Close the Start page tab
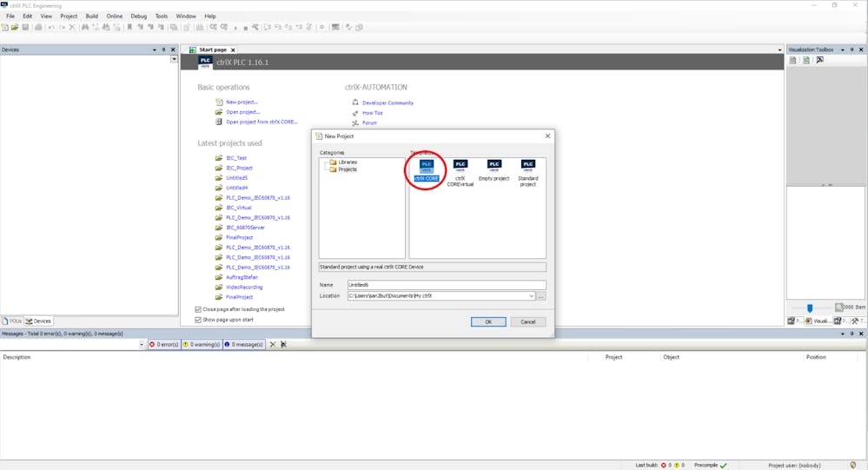The width and height of the screenshot is (868, 470). (x=233, y=50)
